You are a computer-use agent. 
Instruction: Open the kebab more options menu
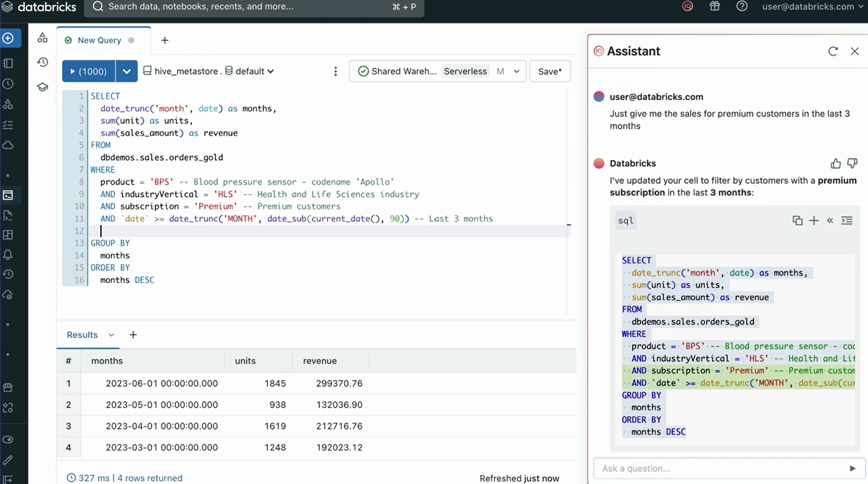335,71
